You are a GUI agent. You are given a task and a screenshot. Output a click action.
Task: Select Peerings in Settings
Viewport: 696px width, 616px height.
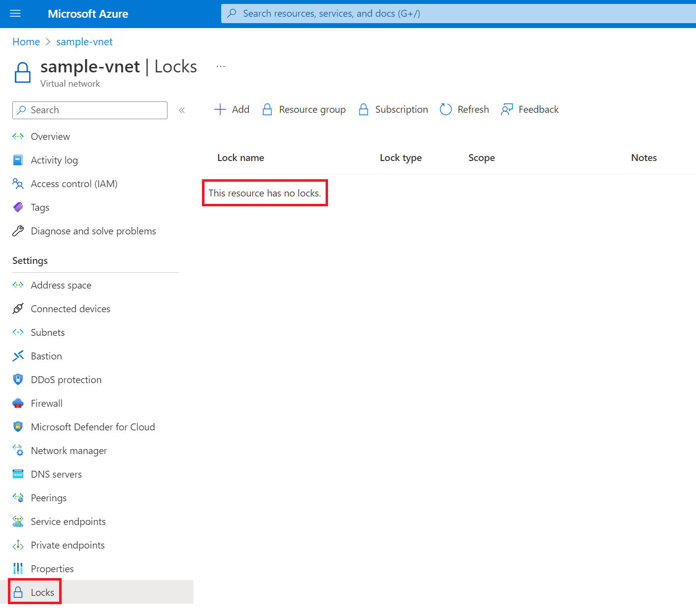tap(49, 498)
